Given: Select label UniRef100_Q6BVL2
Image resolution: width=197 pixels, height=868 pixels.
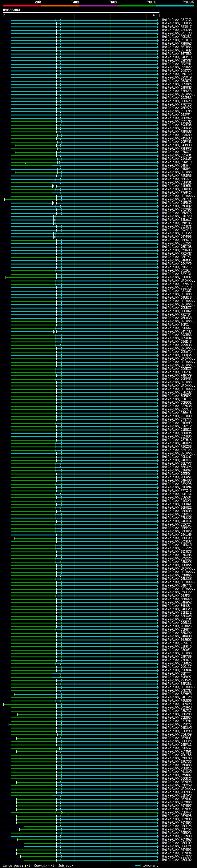Looking at the screenshot, I should (x=177, y=745).
